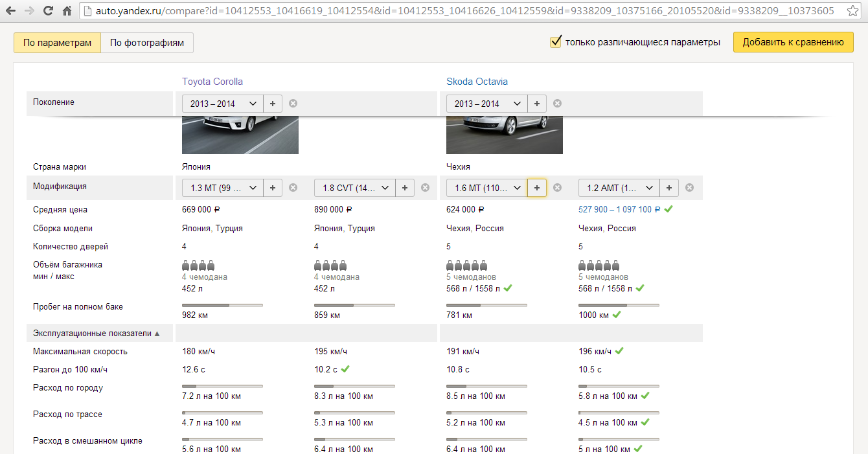Viewport: 868px width, 454px height.
Task: Click the '180 км/ч' maximum speed value
Action: pos(199,352)
